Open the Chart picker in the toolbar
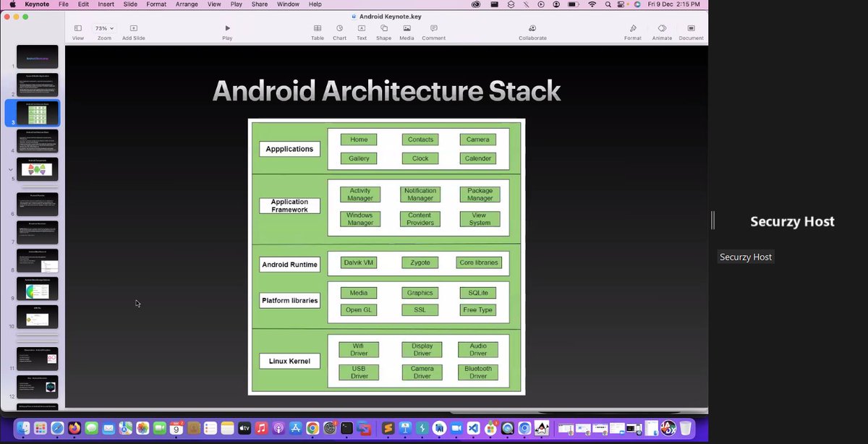The height and width of the screenshot is (444, 868). 339,28
